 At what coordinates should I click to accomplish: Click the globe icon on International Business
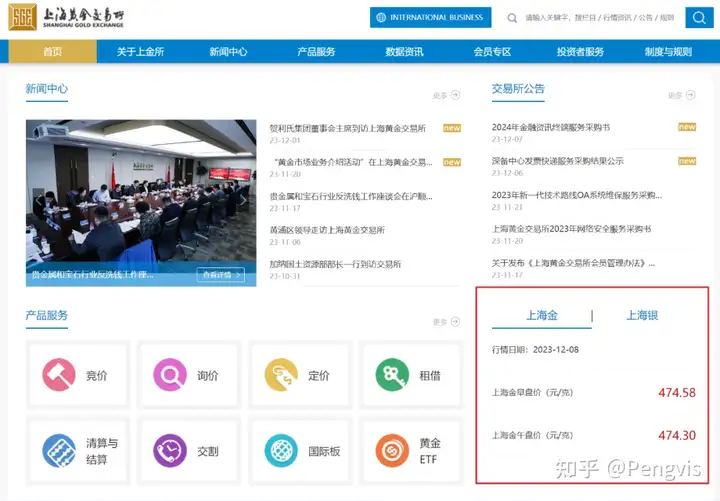(381, 17)
